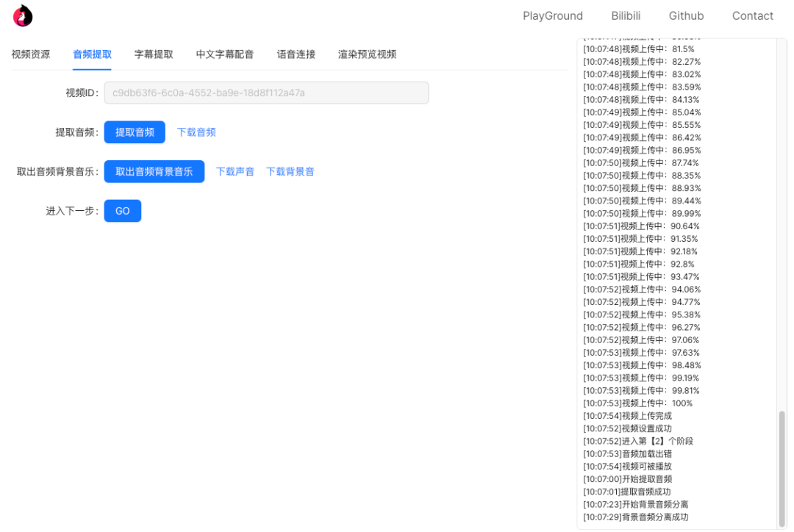This screenshot has width=794, height=532.
Task: Click the 取出音频背景音乐 button
Action: point(154,171)
